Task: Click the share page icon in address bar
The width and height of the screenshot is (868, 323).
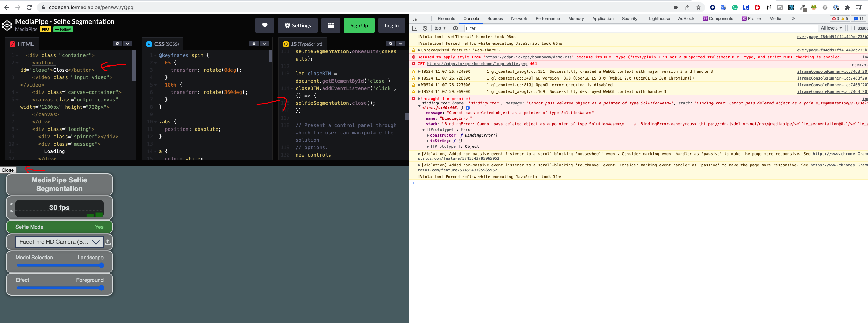Action: pos(687,7)
